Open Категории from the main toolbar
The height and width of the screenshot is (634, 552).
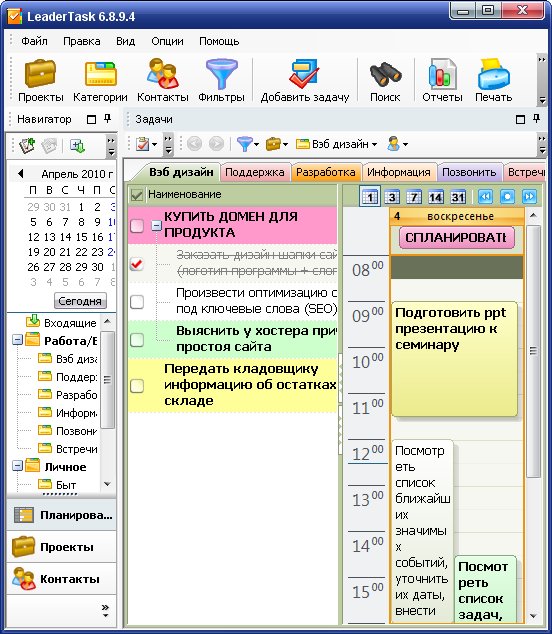pyautogui.click(x=100, y=80)
